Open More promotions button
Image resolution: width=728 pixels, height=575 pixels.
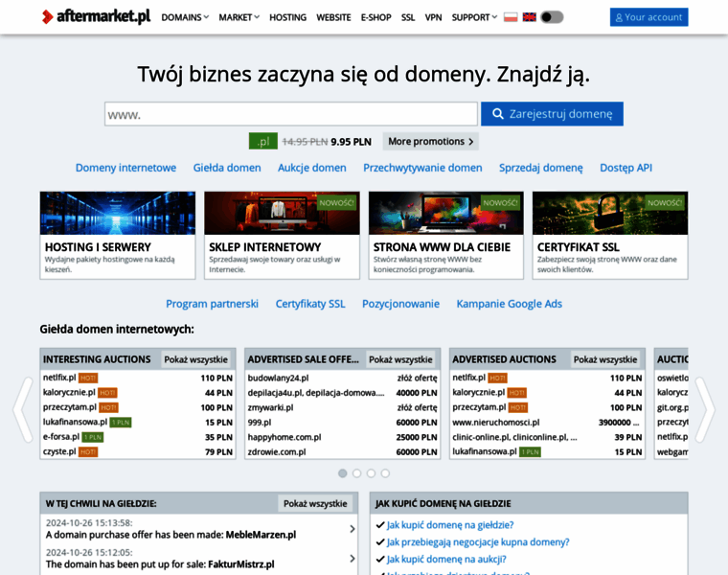[431, 141]
